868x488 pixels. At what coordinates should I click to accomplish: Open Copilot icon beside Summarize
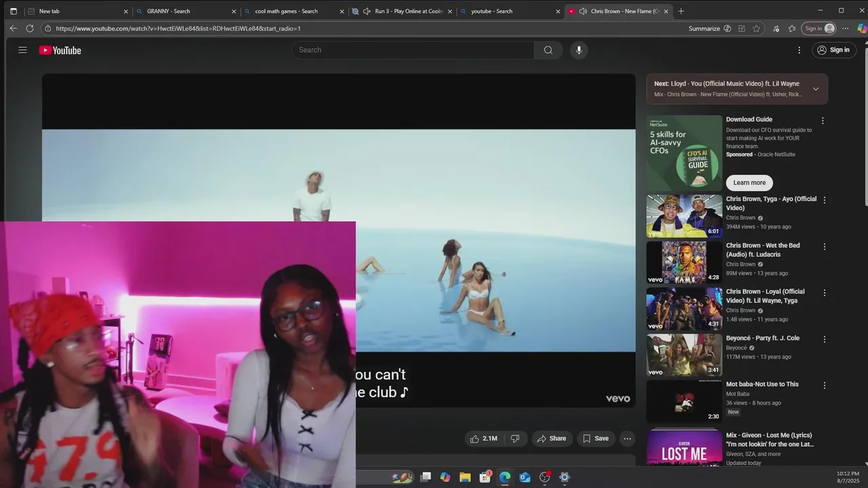coord(728,28)
